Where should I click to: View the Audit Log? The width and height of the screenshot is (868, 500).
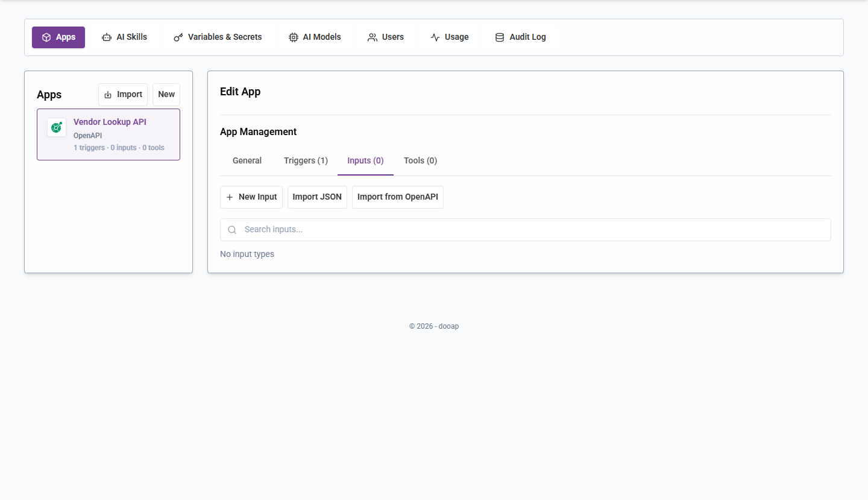coord(520,37)
